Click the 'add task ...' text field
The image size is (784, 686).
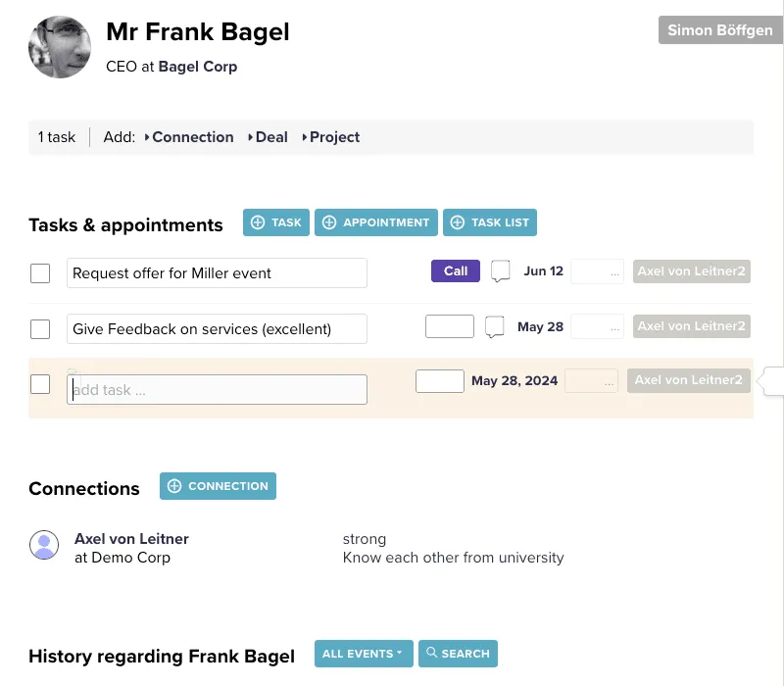click(217, 389)
